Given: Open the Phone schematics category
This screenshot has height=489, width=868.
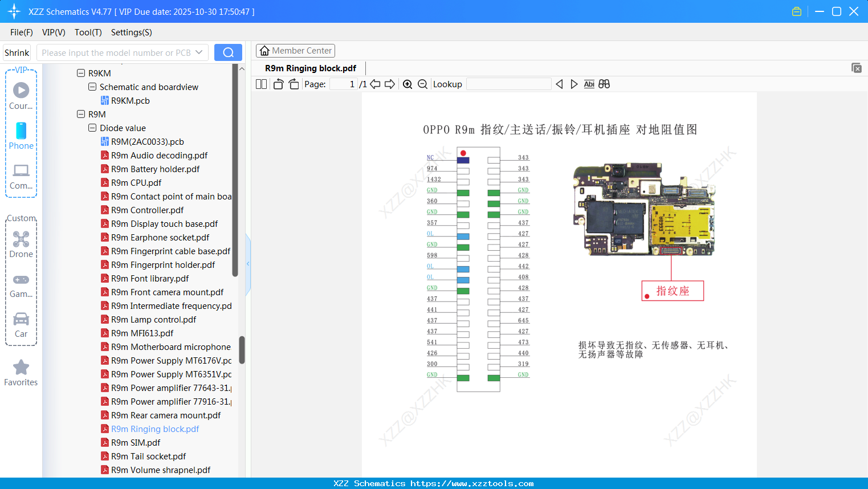Looking at the screenshot, I should [21, 136].
